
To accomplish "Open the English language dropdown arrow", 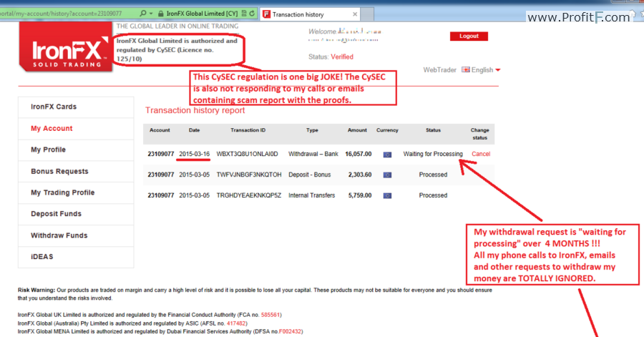I will 498,70.
